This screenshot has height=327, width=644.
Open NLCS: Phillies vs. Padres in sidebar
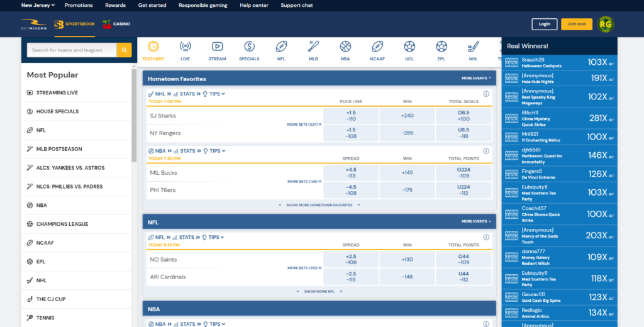76,187
